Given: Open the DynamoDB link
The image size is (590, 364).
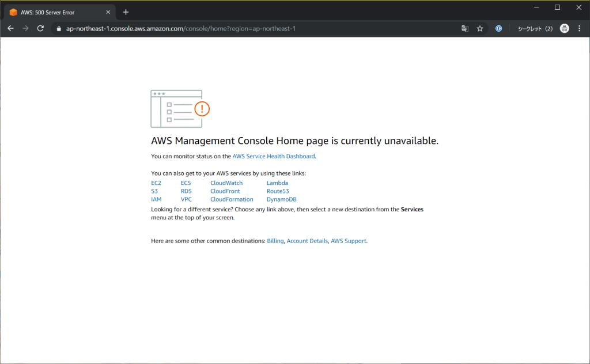Looking at the screenshot, I should pyautogui.click(x=281, y=199).
